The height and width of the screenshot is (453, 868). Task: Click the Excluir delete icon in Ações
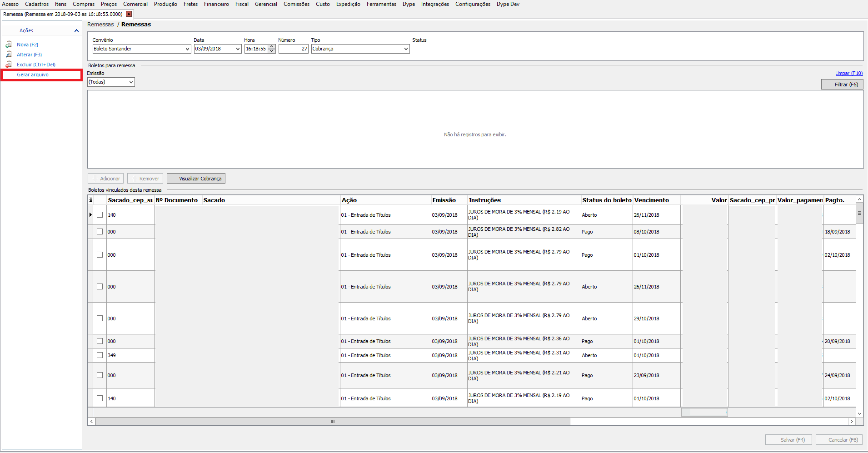tap(9, 65)
